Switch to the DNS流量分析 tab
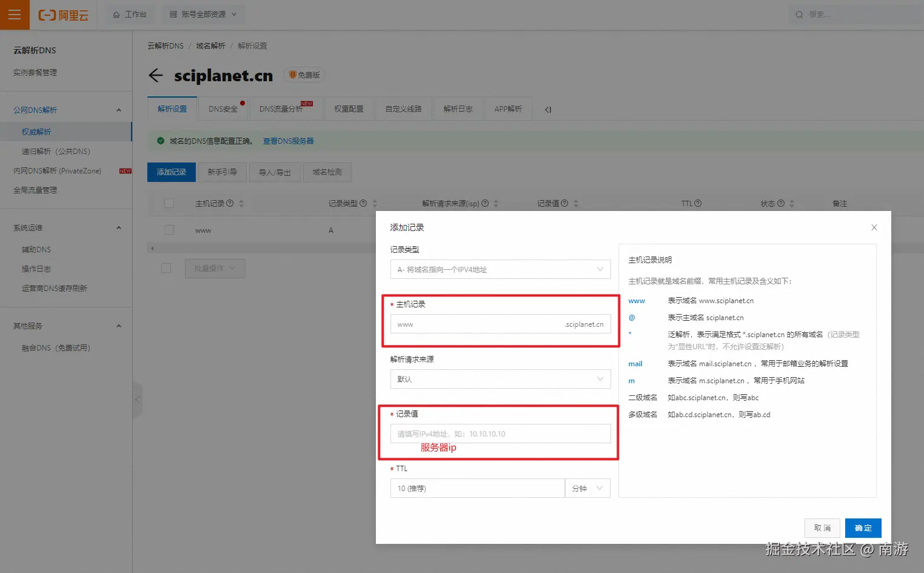The height and width of the screenshot is (573, 924). point(285,109)
